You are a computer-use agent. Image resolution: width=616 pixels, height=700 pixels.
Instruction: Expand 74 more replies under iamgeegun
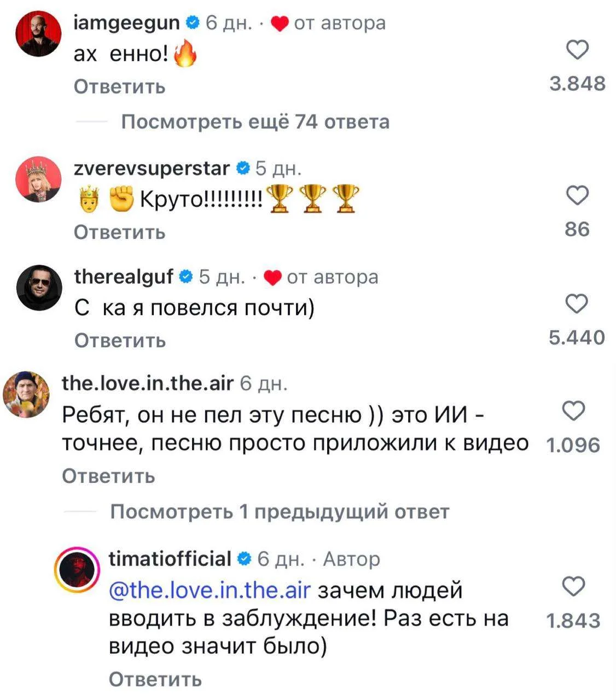255,121
